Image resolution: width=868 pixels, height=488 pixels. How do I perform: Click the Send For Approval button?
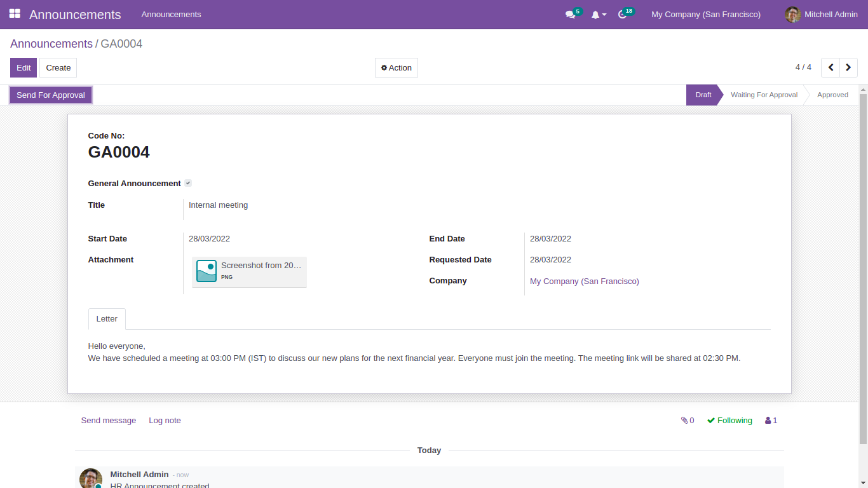(x=50, y=95)
